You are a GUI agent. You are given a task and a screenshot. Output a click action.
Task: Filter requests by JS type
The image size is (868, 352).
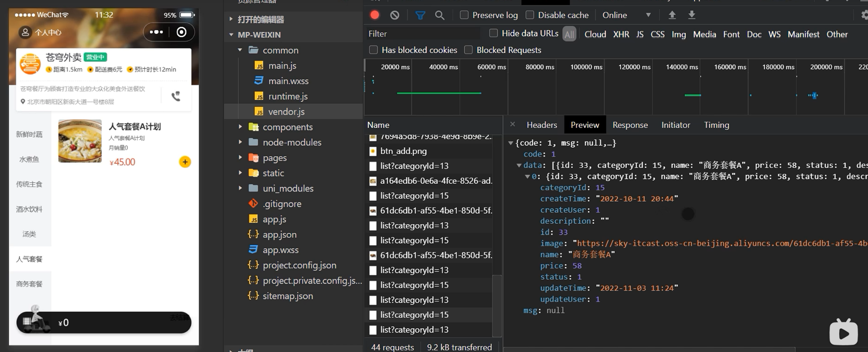(640, 34)
